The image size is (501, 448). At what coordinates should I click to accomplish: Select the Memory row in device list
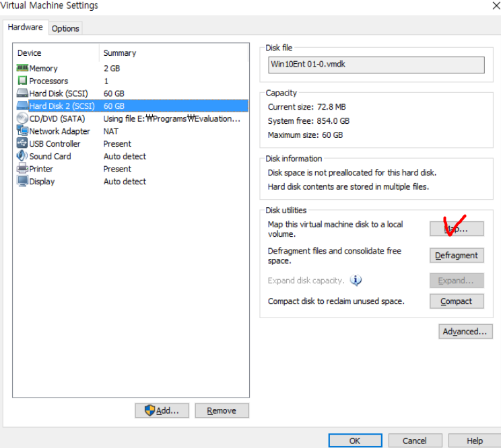pyautogui.click(x=132, y=69)
